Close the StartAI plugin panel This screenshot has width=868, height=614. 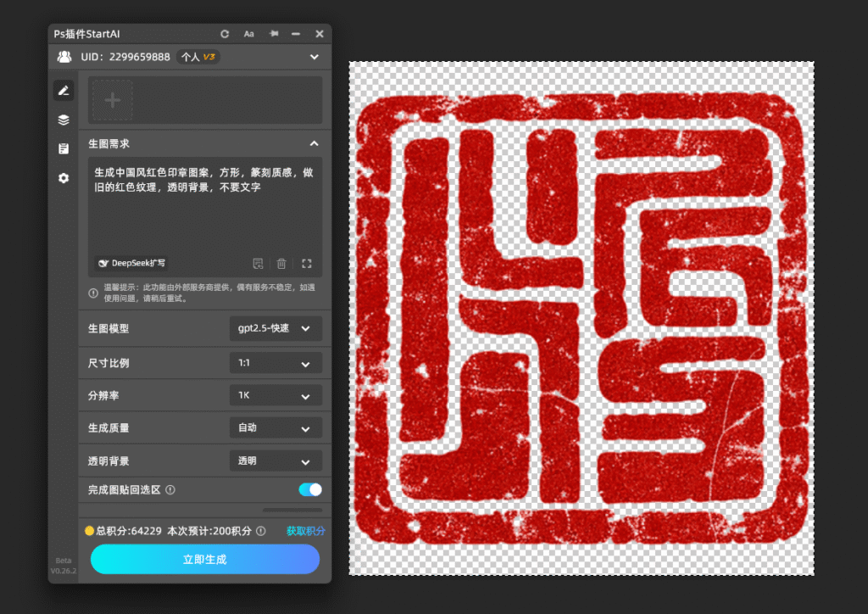coord(320,34)
